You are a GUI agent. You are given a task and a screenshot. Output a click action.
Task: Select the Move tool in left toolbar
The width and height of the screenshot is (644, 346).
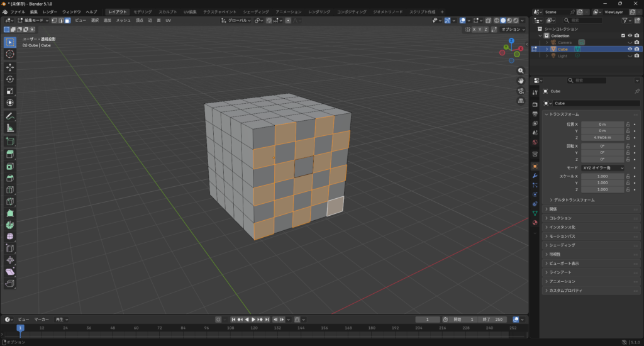click(10, 67)
